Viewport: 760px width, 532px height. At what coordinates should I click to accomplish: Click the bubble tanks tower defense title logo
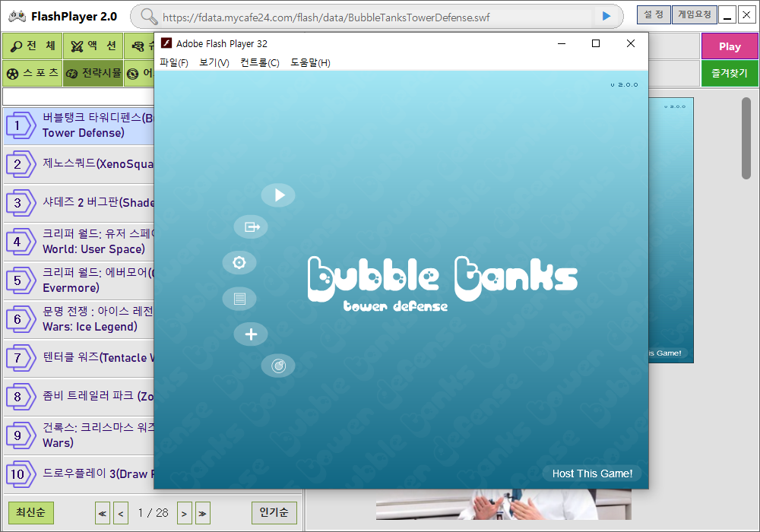pos(442,284)
